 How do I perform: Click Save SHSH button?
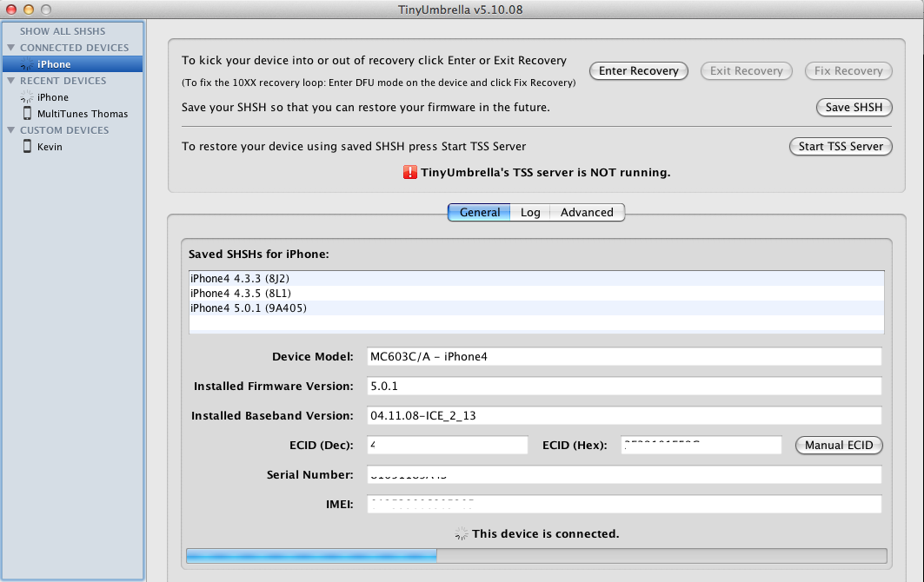[854, 107]
